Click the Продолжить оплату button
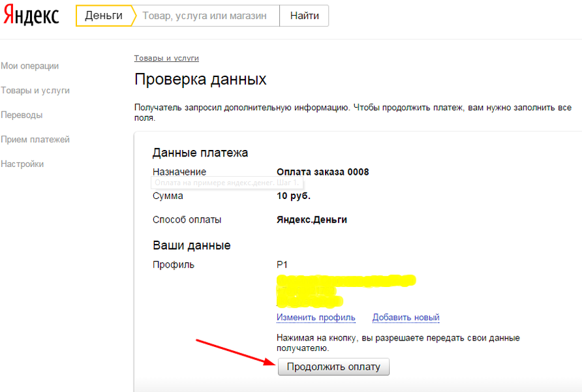582x392 pixels. (333, 367)
